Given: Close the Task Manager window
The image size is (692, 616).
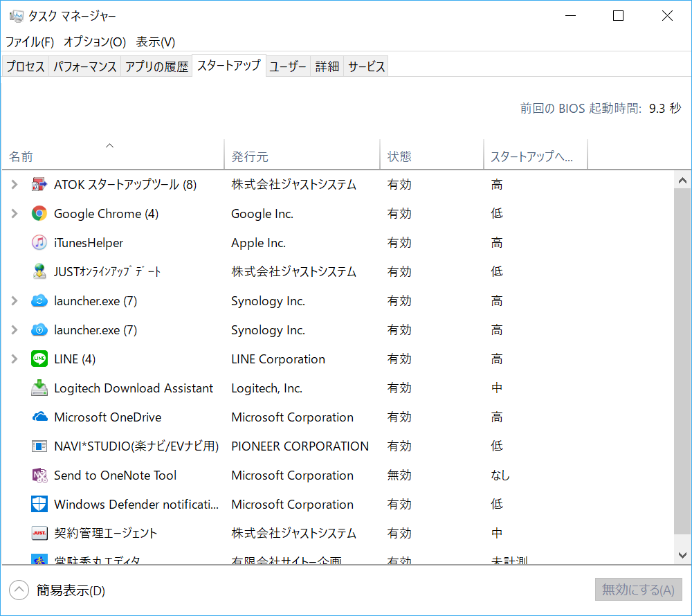Looking at the screenshot, I should (667, 16).
